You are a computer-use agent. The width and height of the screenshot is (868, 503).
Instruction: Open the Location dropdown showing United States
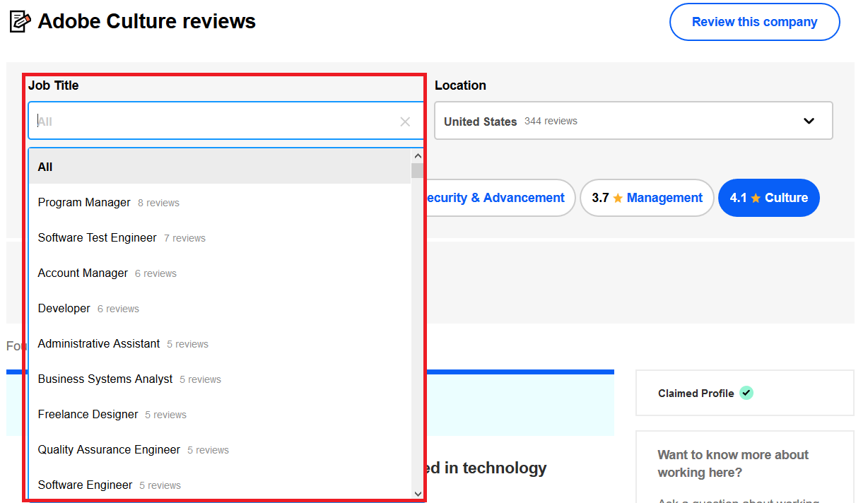tap(633, 121)
